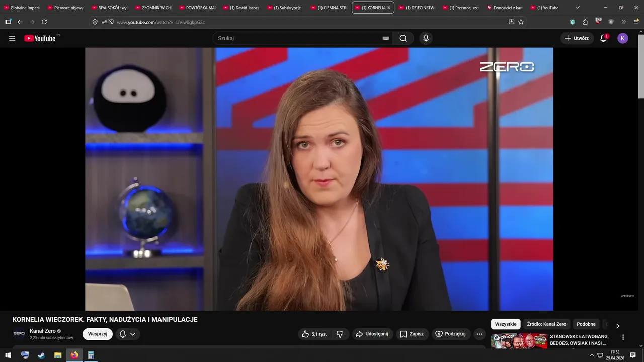Click the shield icon in the address bar
The height and width of the screenshot is (362, 644).
pos(95,22)
